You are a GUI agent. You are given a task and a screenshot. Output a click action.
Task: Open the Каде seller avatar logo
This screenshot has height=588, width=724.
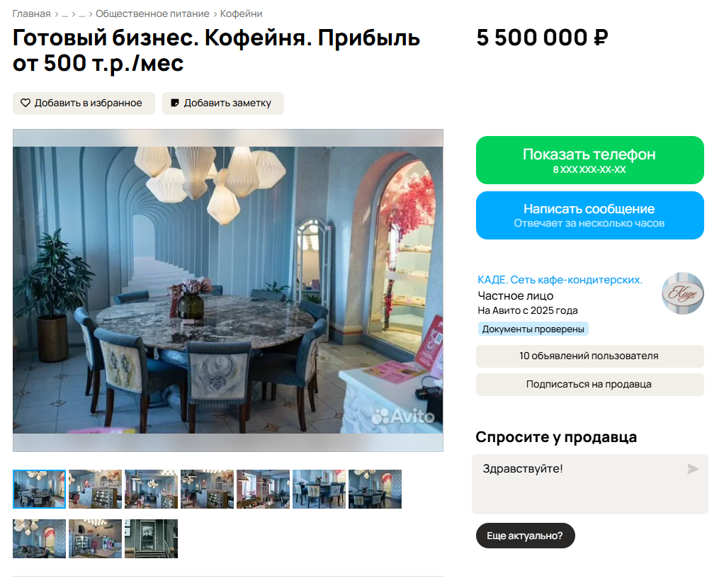pyautogui.click(x=682, y=293)
